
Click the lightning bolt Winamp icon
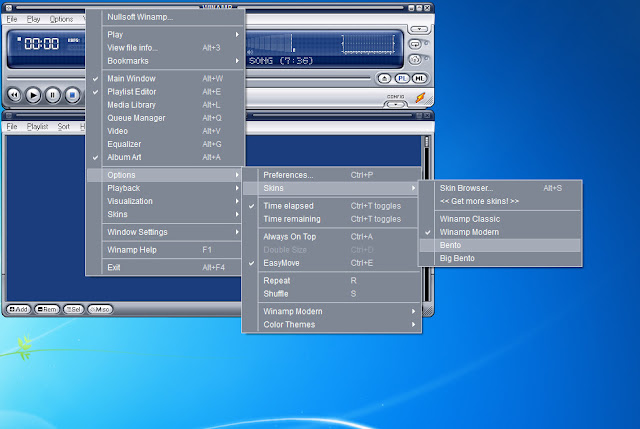(x=420, y=98)
